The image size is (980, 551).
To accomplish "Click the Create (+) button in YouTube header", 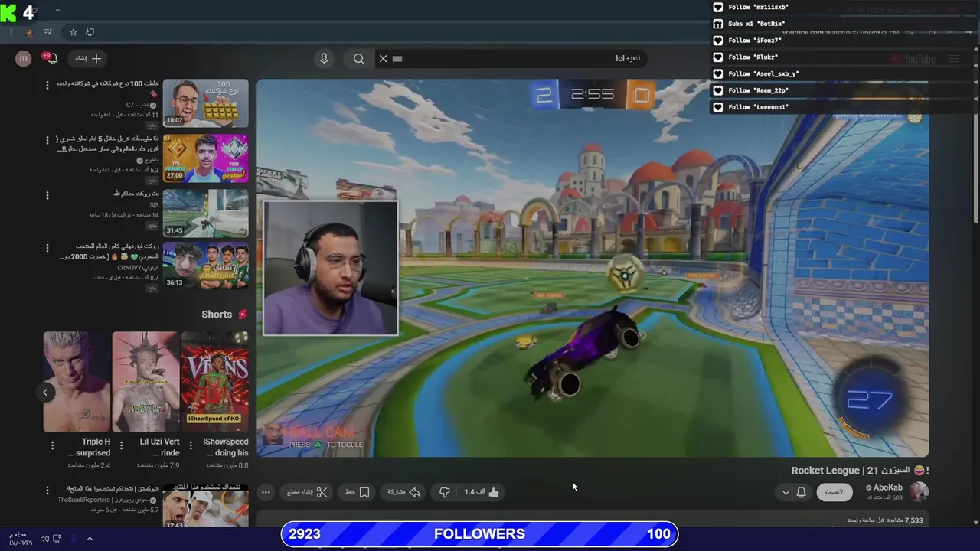I will [88, 58].
